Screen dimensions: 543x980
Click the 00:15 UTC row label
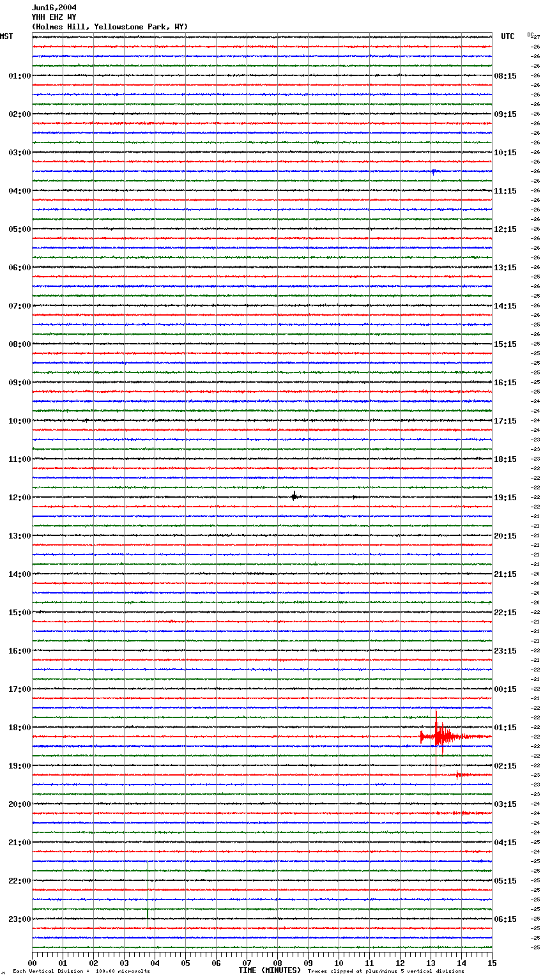[505, 689]
